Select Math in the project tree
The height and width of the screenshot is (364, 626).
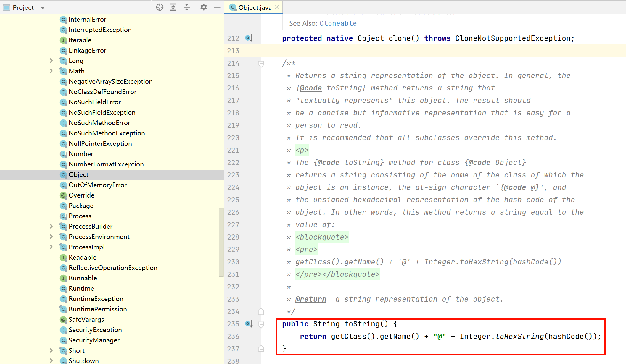pyautogui.click(x=77, y=71)
